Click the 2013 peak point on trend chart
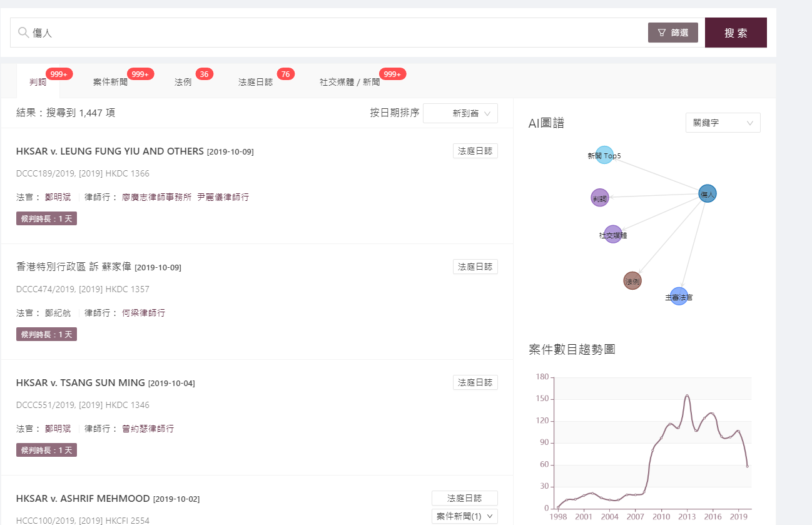The width and height of the screenshot is (812, 525). pos(686,395)
